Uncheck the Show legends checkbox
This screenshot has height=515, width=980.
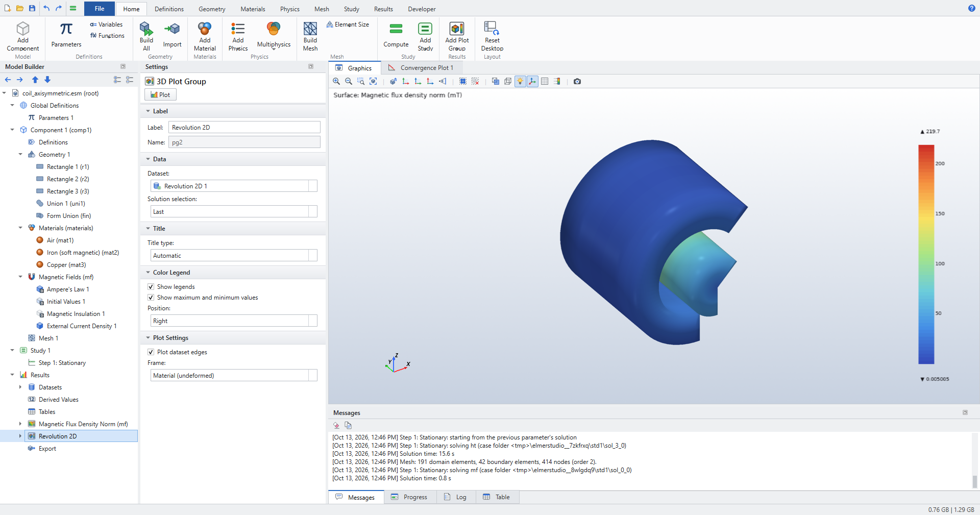[151, 287]
